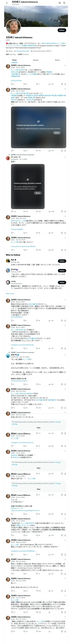Follow 北村卓三 takumi kitamura profile
Viewport: 72px width, 644px height.
pyautogui.click(x=62, y=30)
